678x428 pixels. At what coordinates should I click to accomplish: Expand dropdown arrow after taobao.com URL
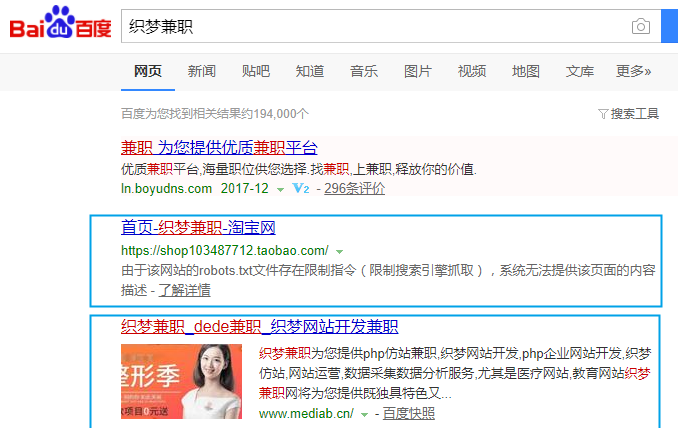[x=339, y=252]
